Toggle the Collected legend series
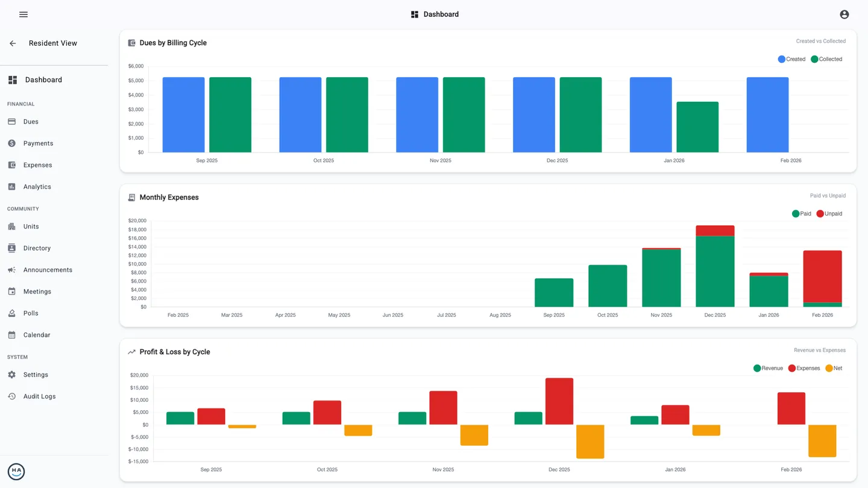 pos(826,59)
